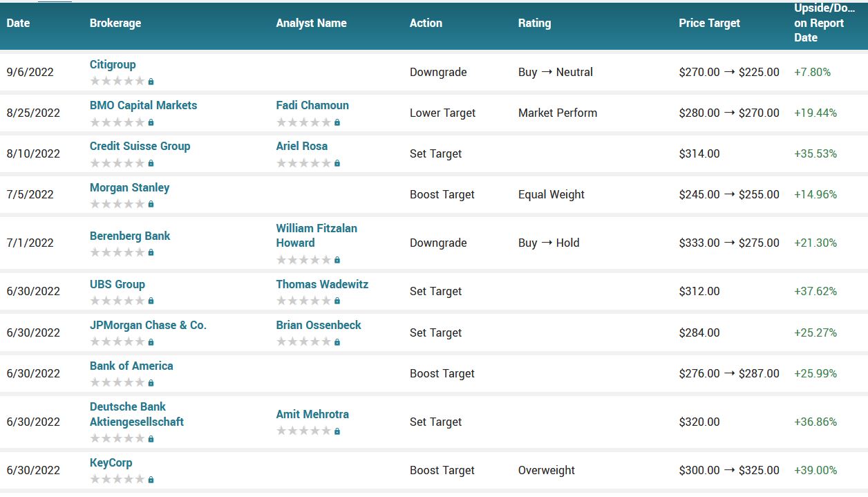Open the JPMorgan Chase & Co. link
Image resolution: width=868 pixels, height=497 pixels.
click(148, 325)
